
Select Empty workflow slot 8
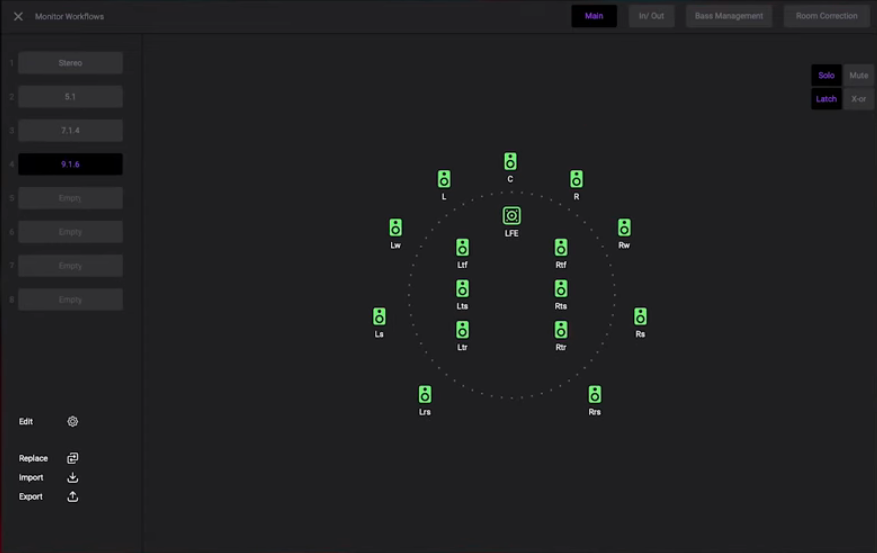pyautogui.click(x=70, y=300)
